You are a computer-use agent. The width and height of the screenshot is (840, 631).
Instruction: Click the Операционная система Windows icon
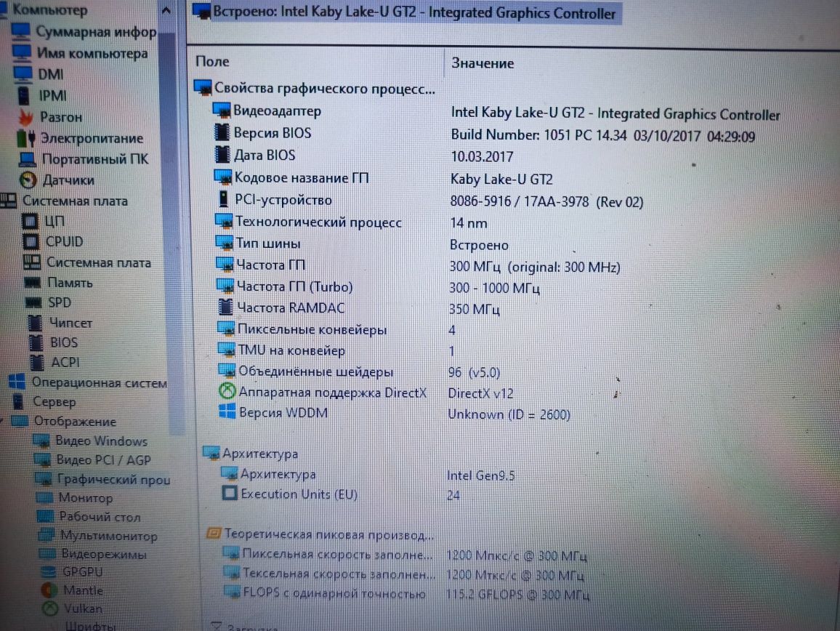click(x=17, y=382)
